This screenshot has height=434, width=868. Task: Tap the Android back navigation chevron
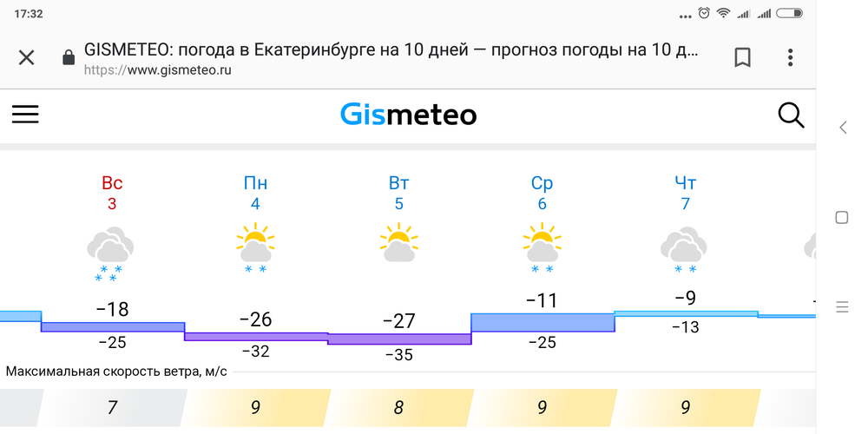[x=843, y=128]
